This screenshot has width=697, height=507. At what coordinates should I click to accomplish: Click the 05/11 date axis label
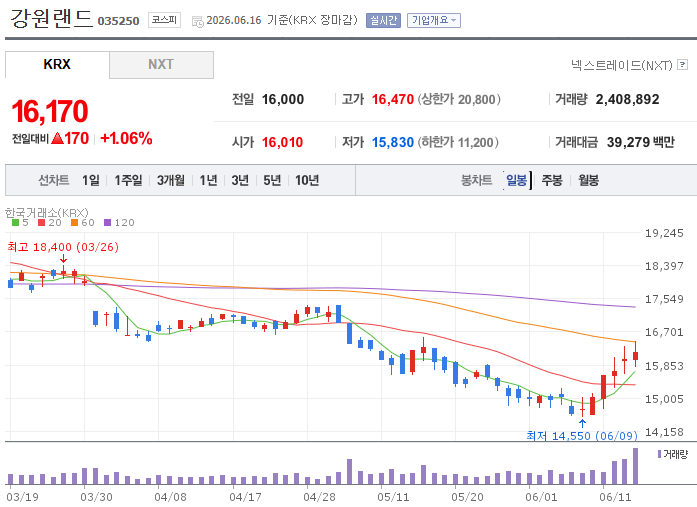click(393, 497)
